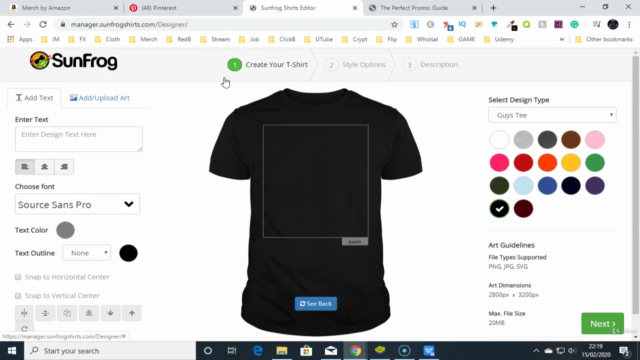Select the orange shirt color
The image size is (640, 360).
point(547,163)
